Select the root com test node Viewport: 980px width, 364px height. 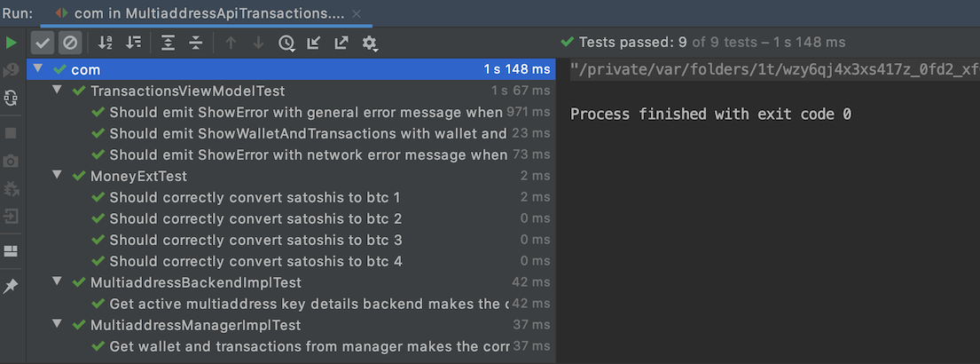click(x=85, y=69)
